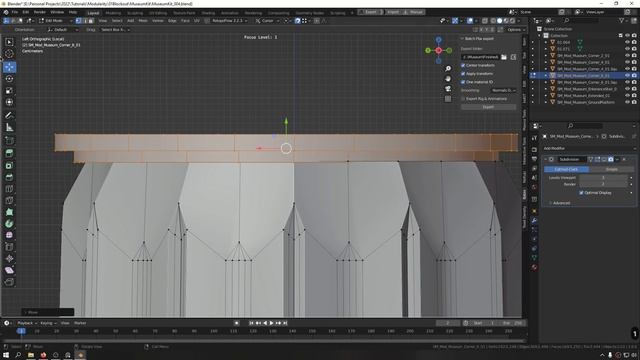Screen dimensions: 640x360
Task: Enable Export Rig & Animations checkbox
Action: point(463,98)
